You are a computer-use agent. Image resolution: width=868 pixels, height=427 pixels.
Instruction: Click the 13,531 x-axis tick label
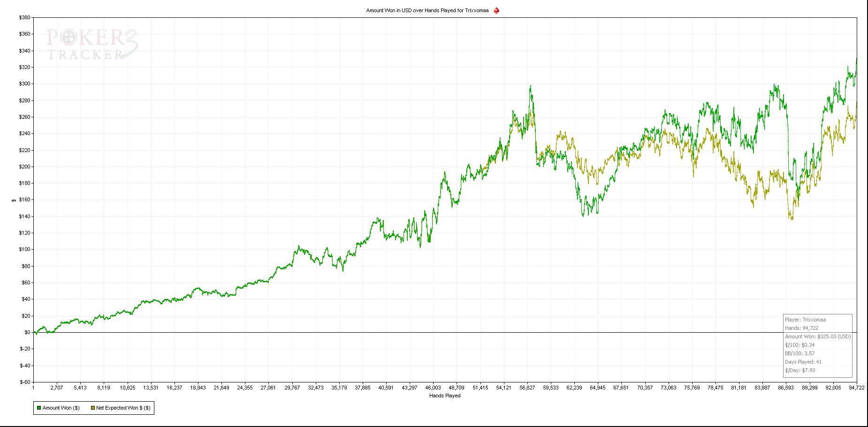(x=151, y=388)
